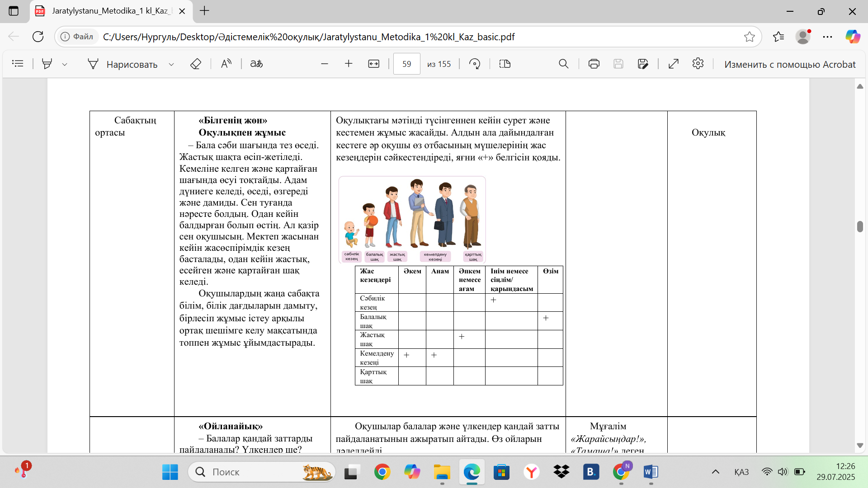Print the PDF document

594,64
